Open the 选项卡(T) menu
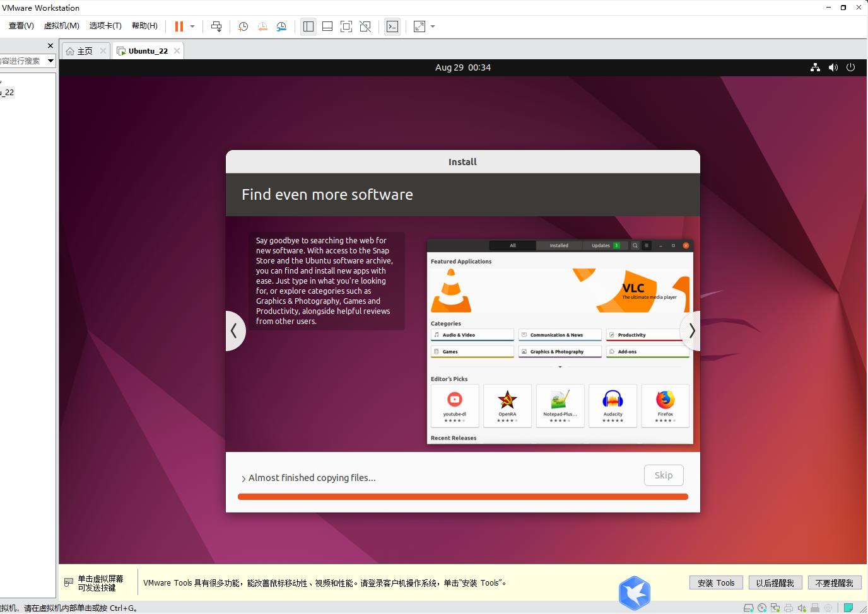 click(105, 26)
